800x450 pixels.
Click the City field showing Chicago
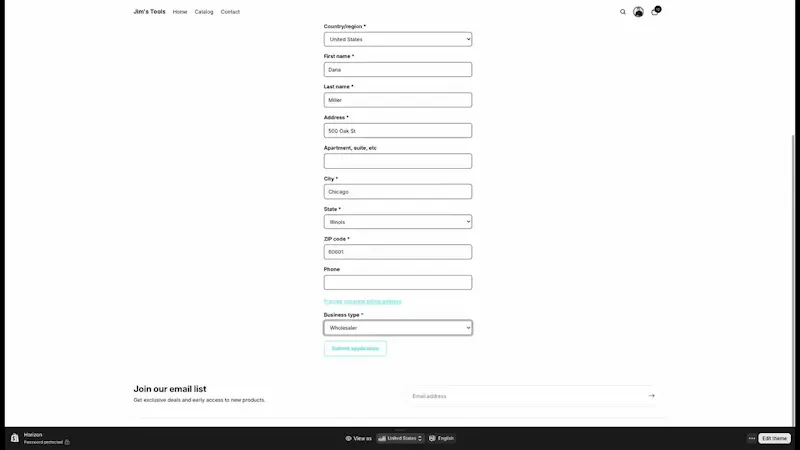[x=397, y=192]
